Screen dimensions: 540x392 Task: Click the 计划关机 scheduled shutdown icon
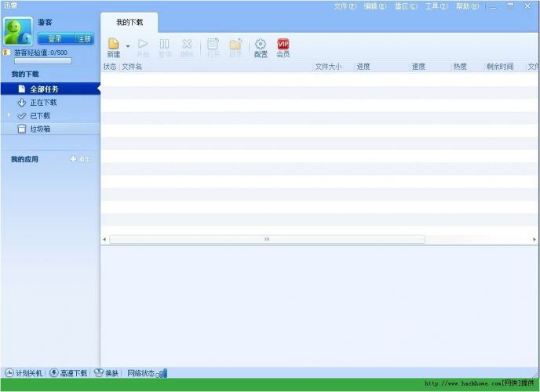[9, 373]
